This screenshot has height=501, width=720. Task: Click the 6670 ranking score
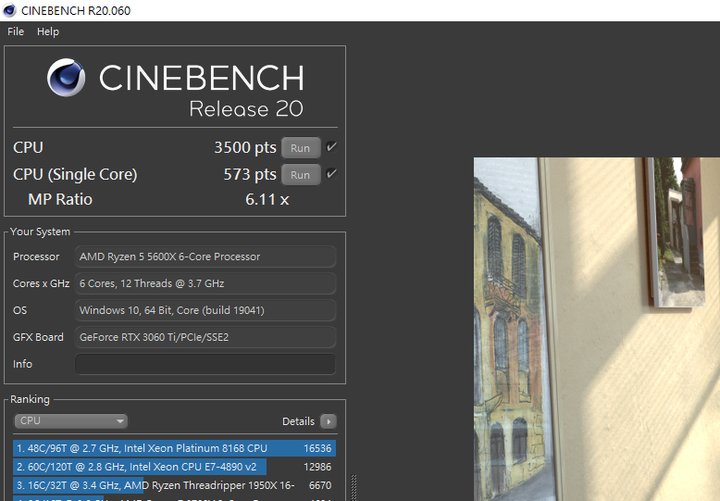pos(320,485)
